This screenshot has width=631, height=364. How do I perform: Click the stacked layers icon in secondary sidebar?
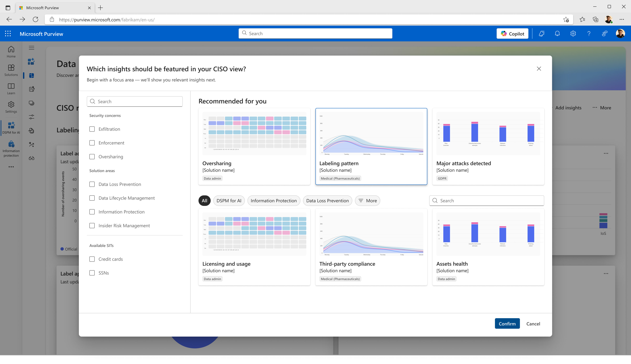32,103
